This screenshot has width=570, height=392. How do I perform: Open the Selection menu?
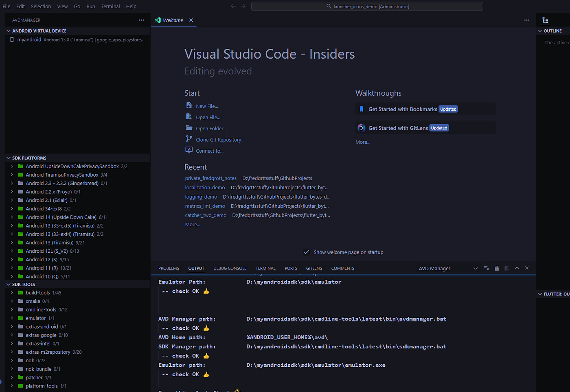[x=41, y=6]
